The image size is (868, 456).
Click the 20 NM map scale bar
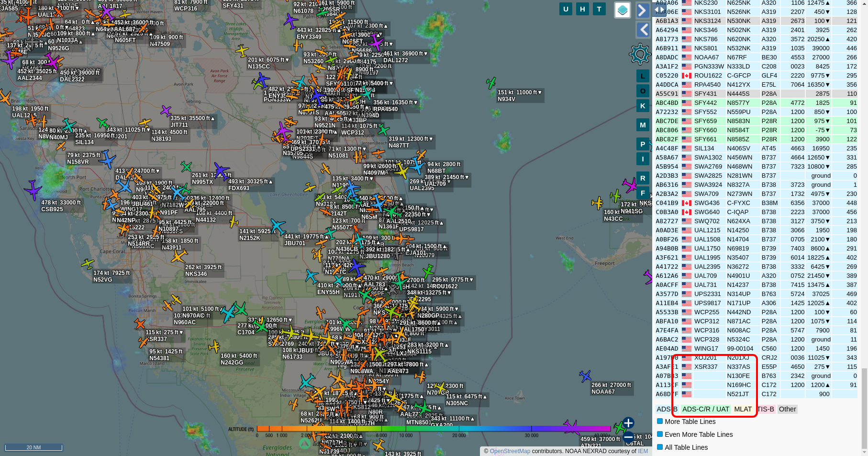33,447
